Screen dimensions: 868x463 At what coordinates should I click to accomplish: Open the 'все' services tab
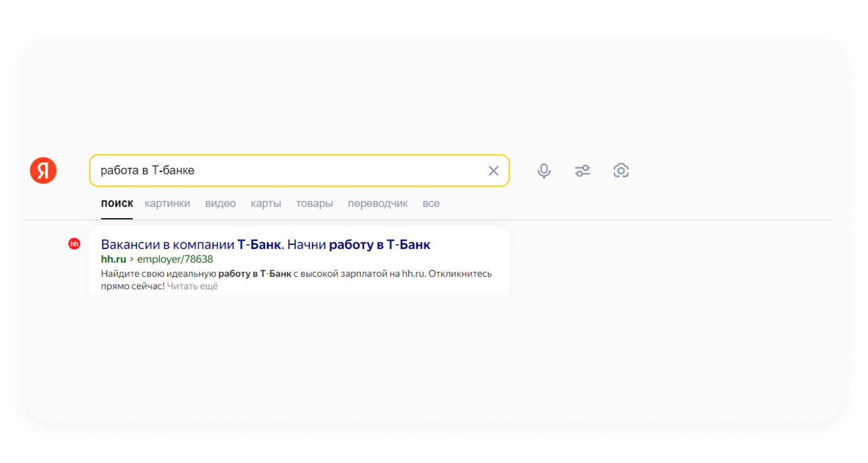[431, 204]
